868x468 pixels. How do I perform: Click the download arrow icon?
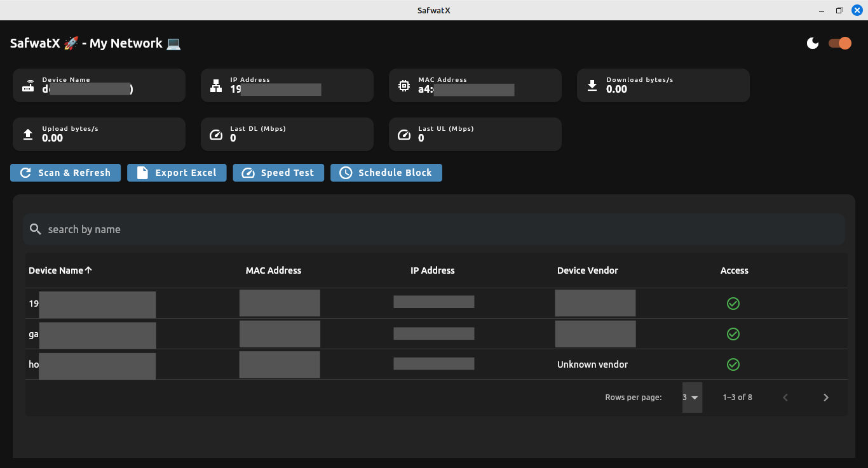tap(592, 86)
